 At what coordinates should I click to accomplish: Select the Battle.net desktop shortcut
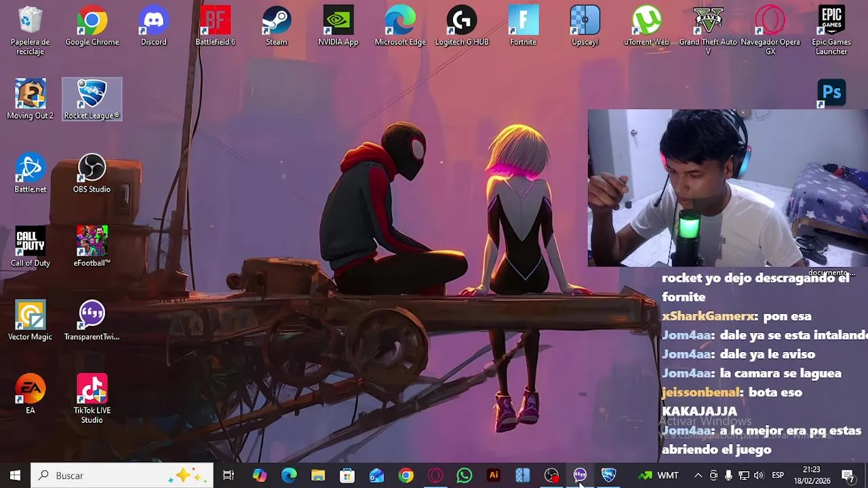pyautogui.click(x=30, y=174)
